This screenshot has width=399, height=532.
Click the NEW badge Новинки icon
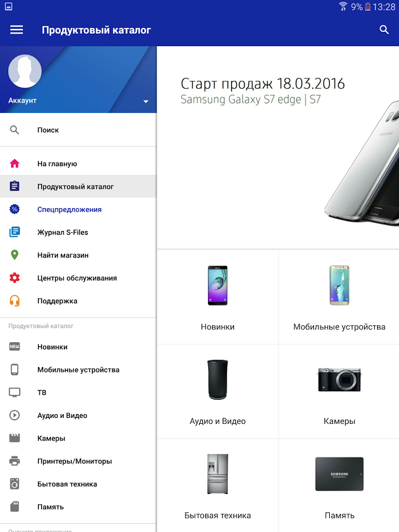tap(15, 347)
